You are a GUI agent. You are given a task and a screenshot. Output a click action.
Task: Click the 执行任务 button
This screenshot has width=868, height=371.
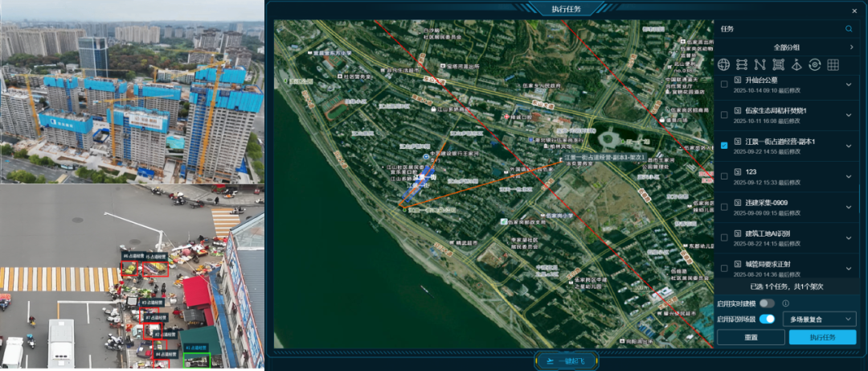822,337
